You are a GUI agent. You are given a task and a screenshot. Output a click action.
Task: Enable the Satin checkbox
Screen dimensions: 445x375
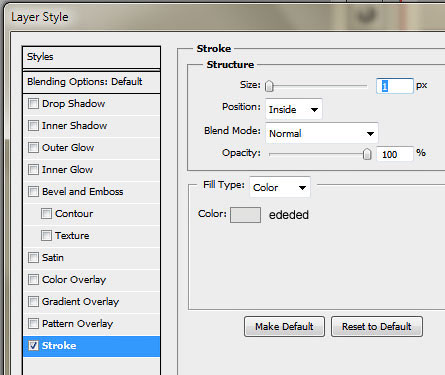pos(33,257)
